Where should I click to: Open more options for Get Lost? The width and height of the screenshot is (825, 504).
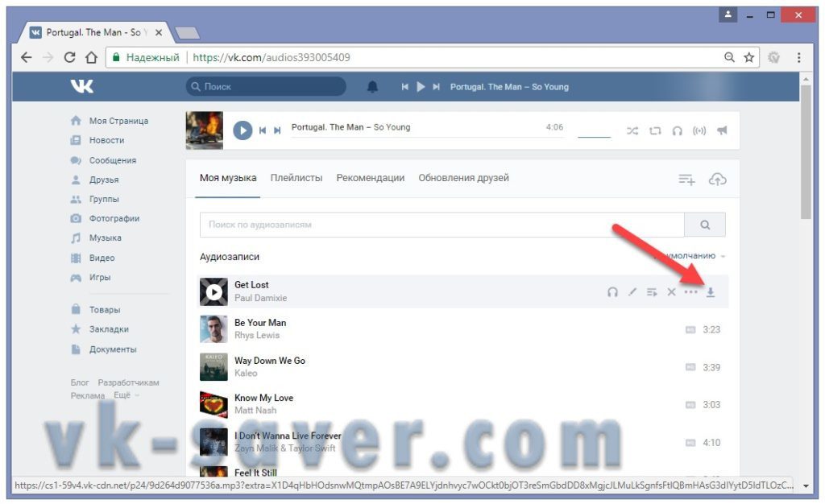pos(690,292)
